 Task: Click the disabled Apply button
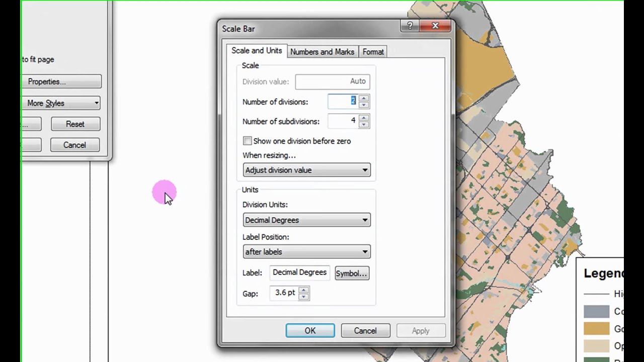[x=421, y=330]
